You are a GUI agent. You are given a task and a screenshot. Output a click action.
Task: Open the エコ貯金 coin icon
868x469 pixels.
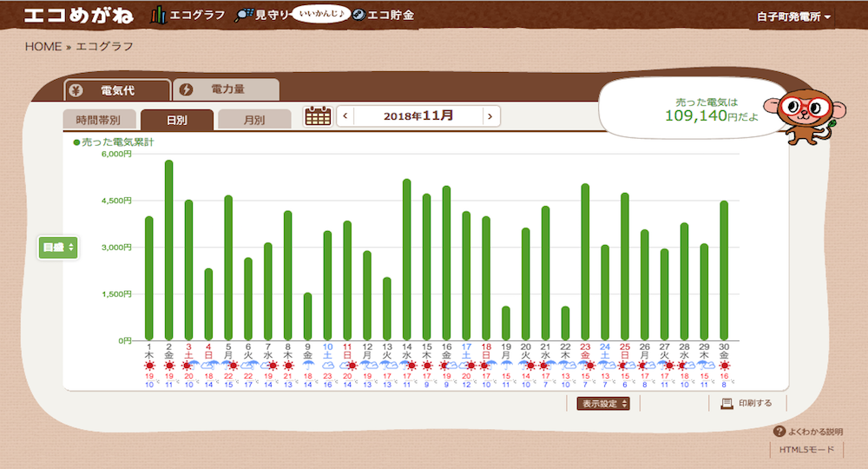point(358,15)
